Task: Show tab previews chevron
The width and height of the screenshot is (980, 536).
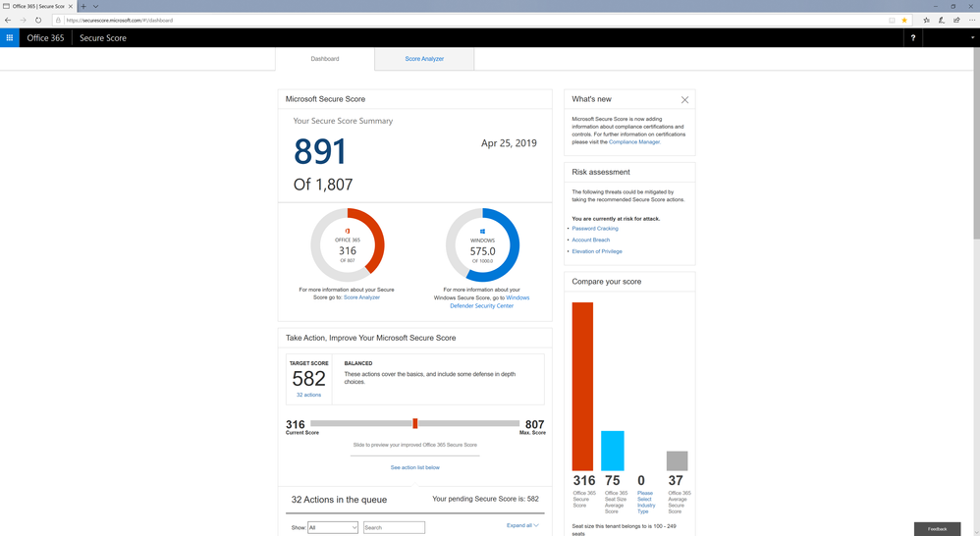Action: click(x=95, y=6)
